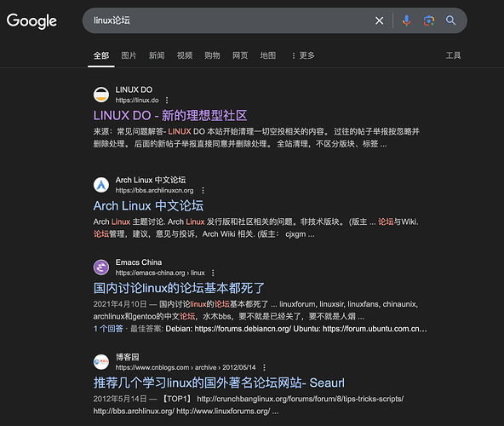Click the 博客园 favicon

coord(101,362)
